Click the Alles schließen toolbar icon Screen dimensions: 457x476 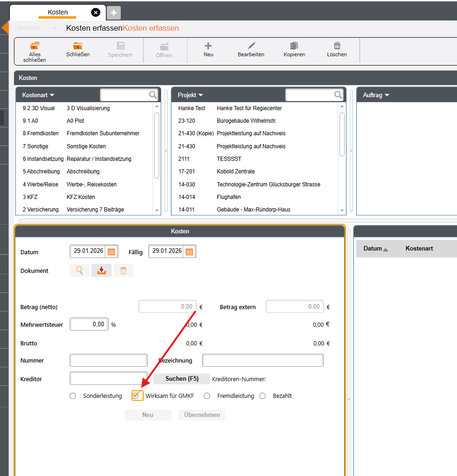[x=35, y=46]
